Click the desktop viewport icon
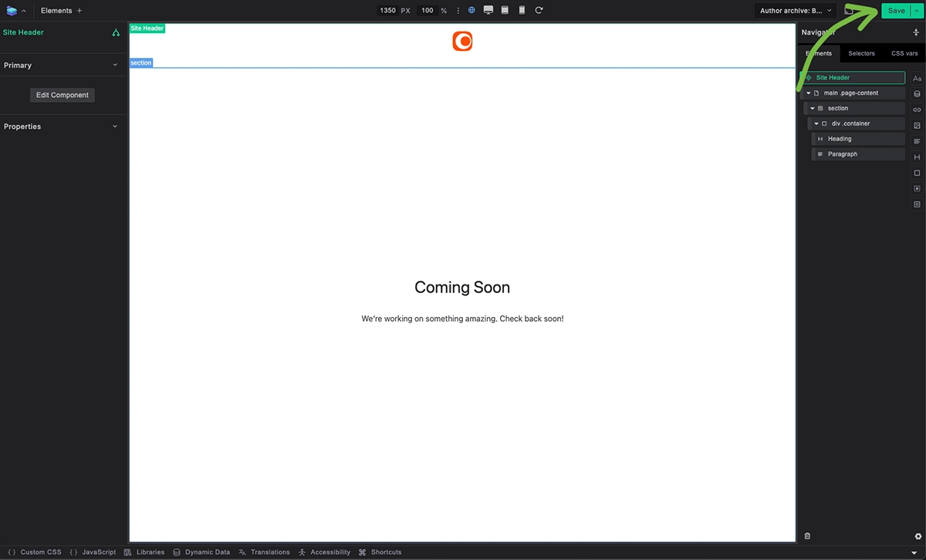Image resolution: width=926 pixels, height=560 pixels. pyautogui.click(x=488, y=10)
